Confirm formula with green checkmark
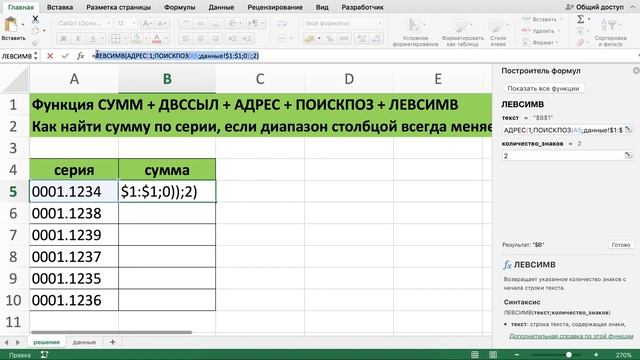The width and height of the screenshot is (640, 360). pyautogui.click(x=65, y=56)
